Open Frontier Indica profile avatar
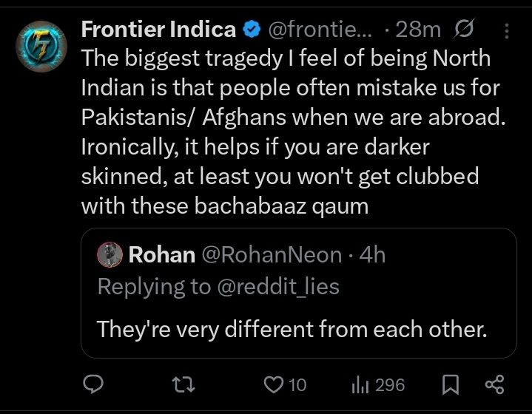Image resolution: width=532 pixels, height=414 pixels. pyautogui.click(x=37, y=47)
